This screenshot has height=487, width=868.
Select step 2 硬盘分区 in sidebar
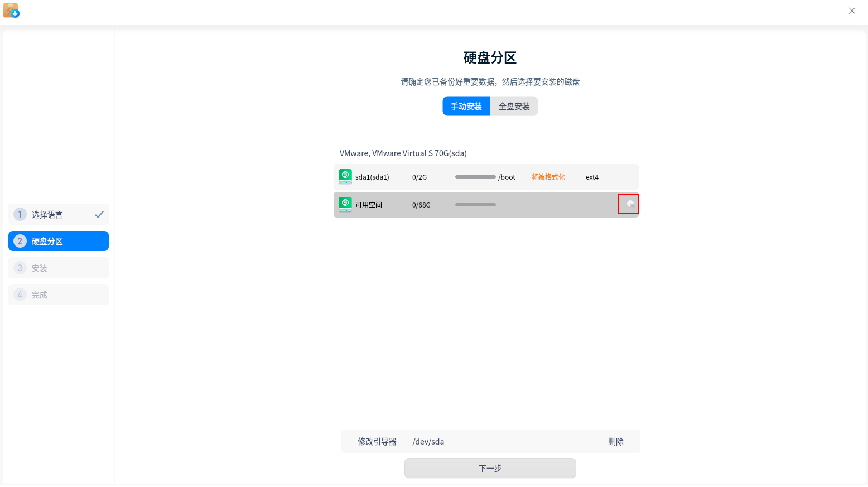59,241
